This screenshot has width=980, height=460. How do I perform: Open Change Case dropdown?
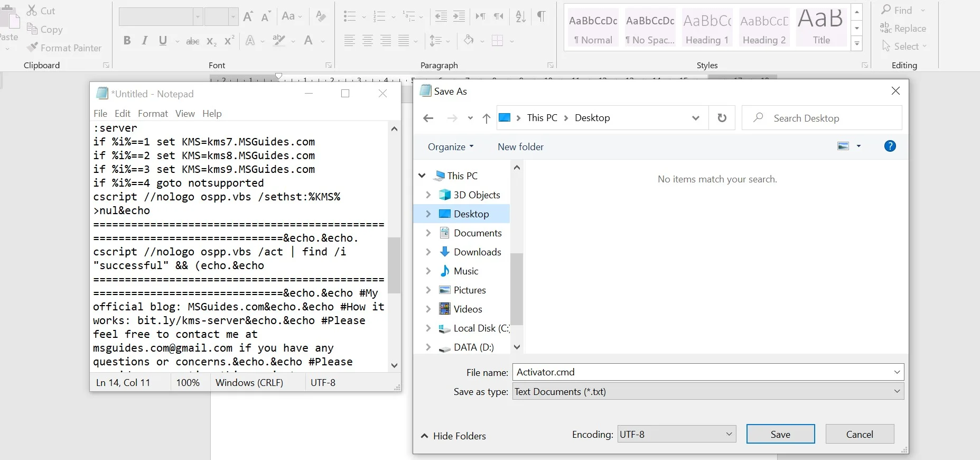point(292,16)
